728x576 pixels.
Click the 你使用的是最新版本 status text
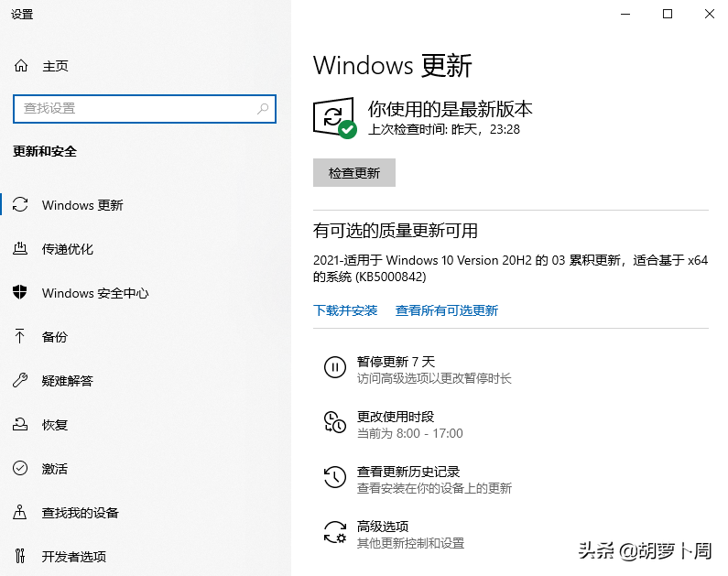[451, 109]
